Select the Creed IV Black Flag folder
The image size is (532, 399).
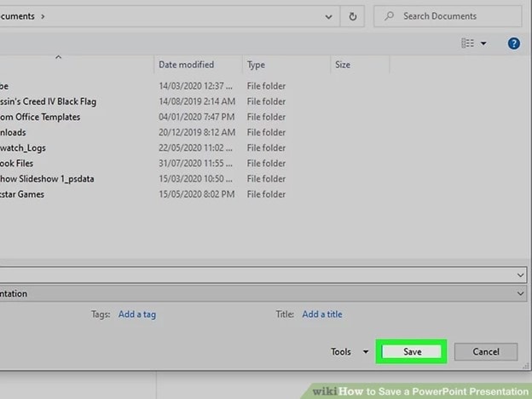pyautogui.click(x=48, y=101)
